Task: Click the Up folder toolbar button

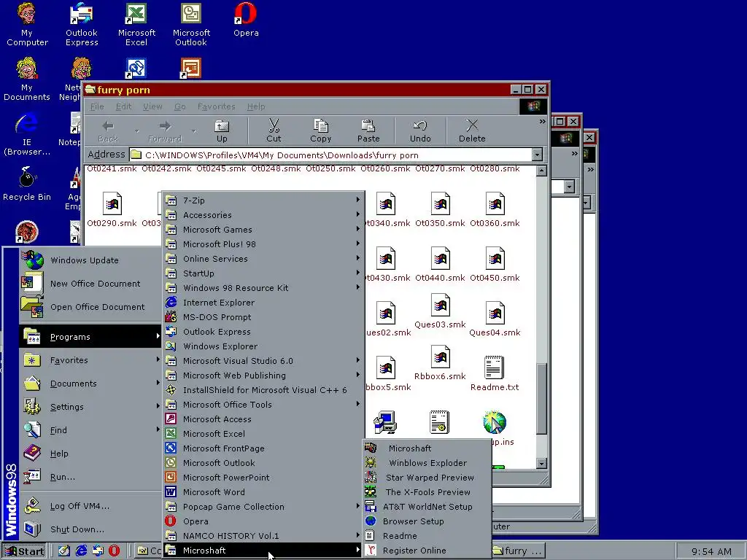Action: point(222,131)
